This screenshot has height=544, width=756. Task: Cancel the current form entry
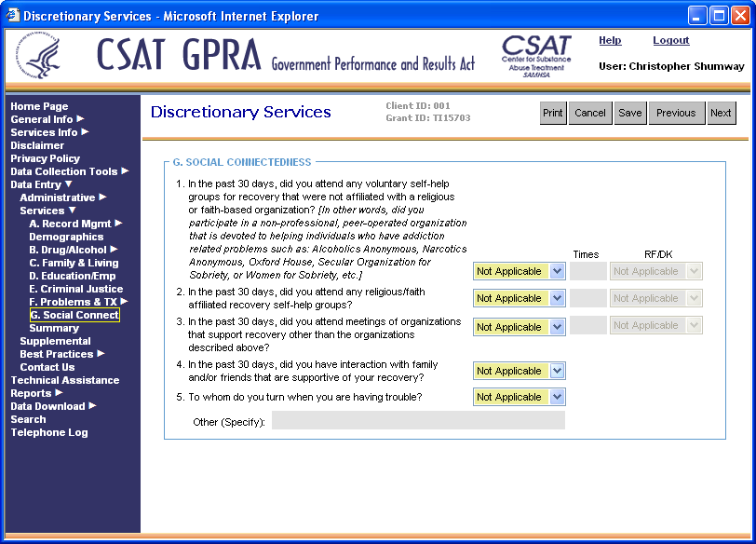tap(590, 113)
